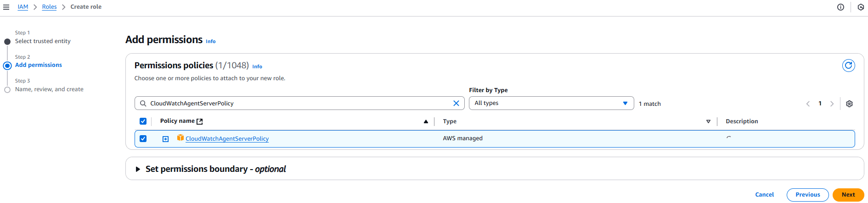868x203 pixels.
Task: Select Step 1 Select trusted entity
Action: [x=43, y=41]
